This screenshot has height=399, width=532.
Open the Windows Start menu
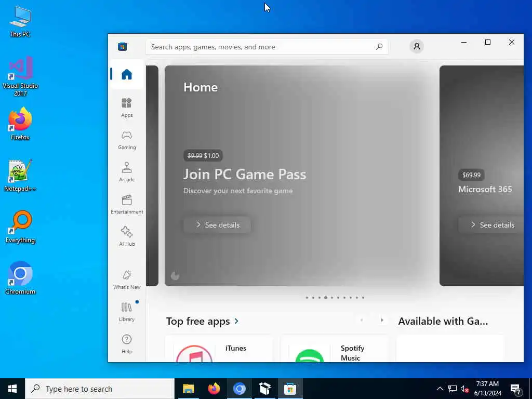click(x=12, y=389)
